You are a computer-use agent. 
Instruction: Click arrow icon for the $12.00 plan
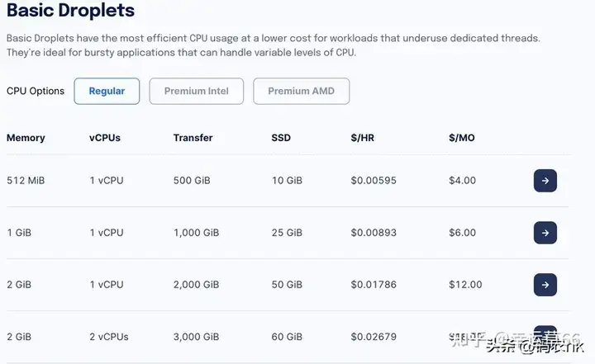point(545,285)
